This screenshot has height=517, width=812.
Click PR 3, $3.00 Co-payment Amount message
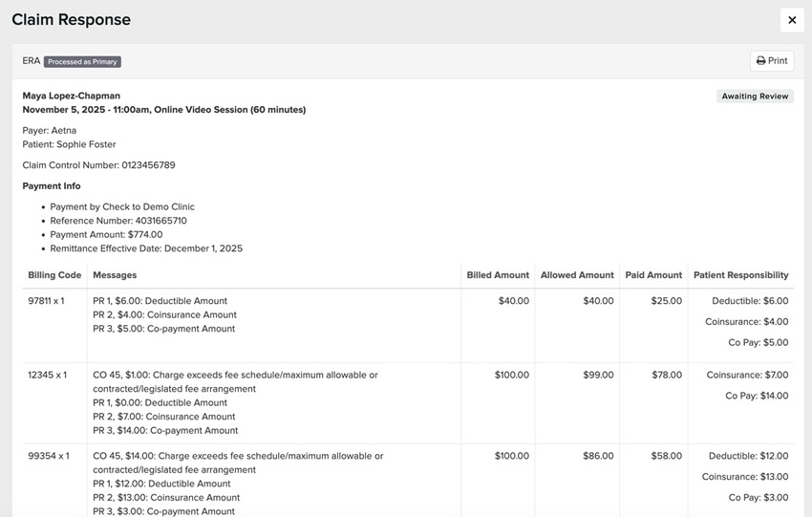click(163, 511)
